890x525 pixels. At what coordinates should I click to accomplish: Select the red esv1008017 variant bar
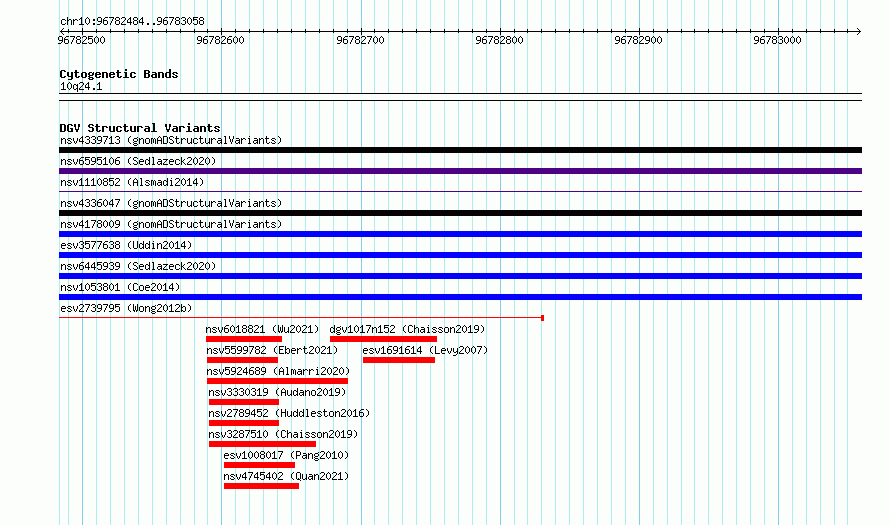259,465
